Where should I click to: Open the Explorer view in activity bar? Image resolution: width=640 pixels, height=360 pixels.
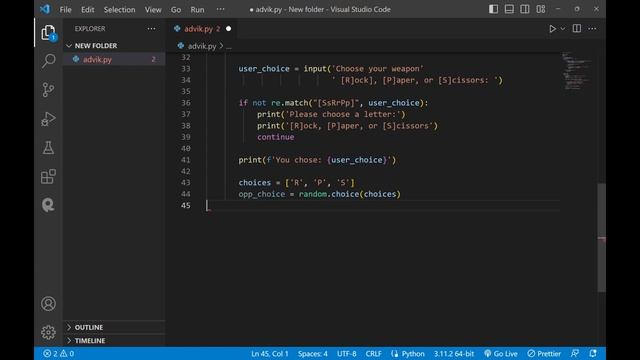(x=48, y=32)
